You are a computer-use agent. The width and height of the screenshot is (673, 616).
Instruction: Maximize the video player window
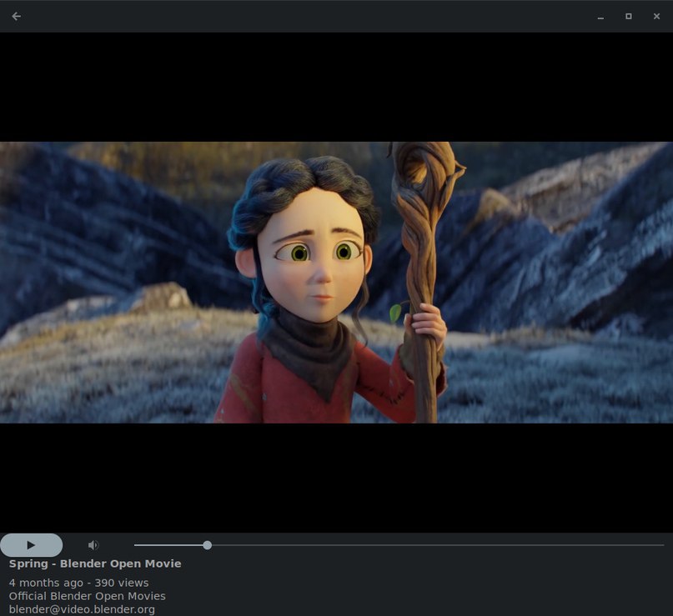tap(628, 17)
